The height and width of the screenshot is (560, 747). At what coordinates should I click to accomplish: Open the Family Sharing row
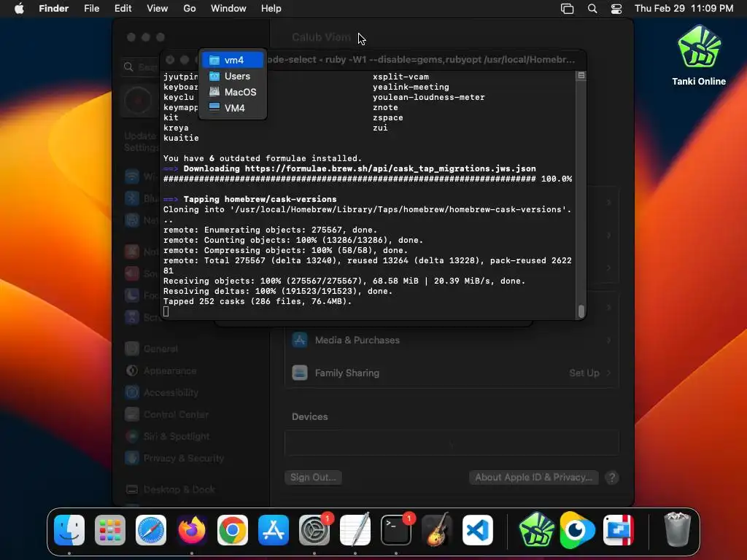(452, 373)
